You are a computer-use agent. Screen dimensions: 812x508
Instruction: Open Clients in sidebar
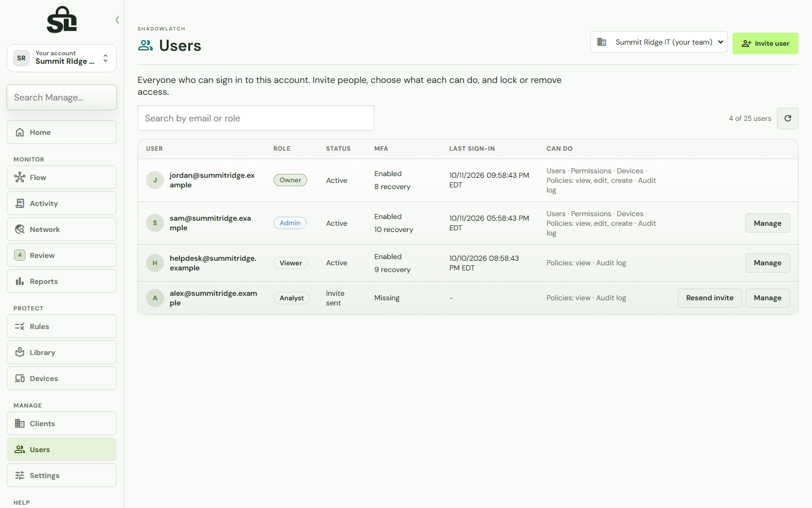click(61, 423)
